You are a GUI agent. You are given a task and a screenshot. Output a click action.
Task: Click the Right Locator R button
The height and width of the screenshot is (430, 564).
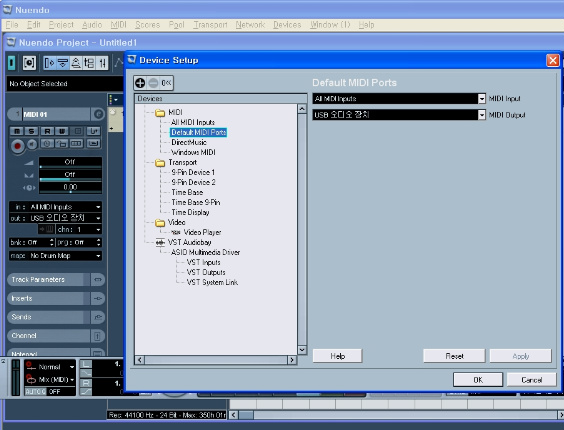point(86,383)
